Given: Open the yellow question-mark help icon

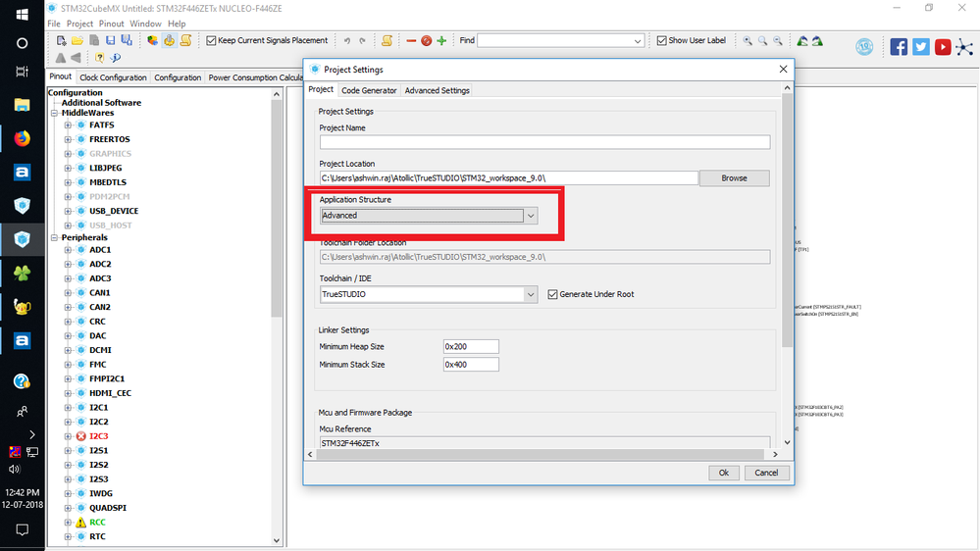Looking at the screenshot, I should pos(99,58).
